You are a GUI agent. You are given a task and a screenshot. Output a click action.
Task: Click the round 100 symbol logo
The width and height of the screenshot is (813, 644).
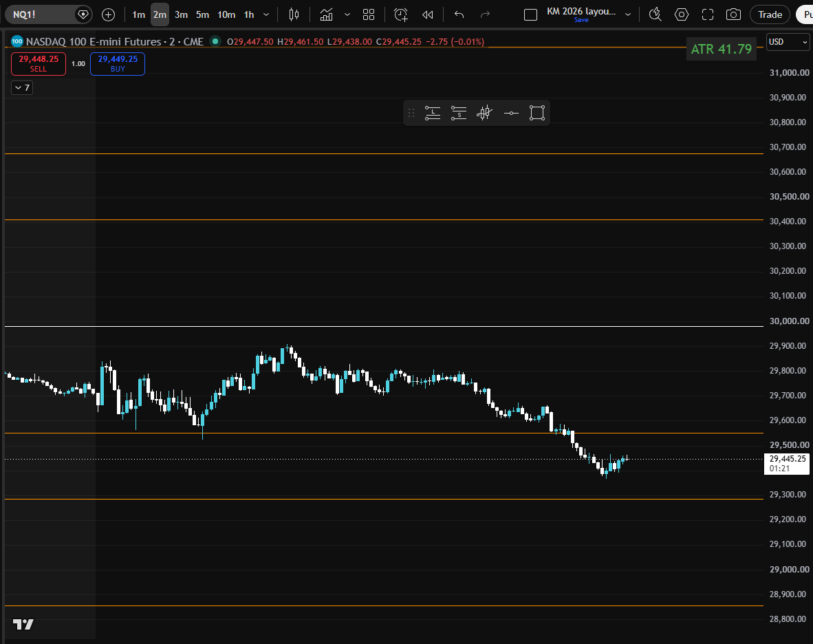[17, 41]
